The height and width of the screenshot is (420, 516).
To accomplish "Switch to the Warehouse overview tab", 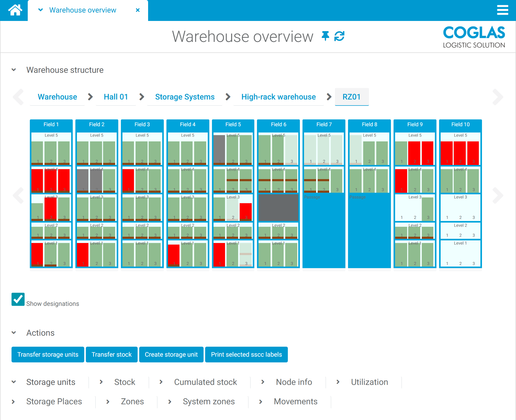I will point(82,10).
